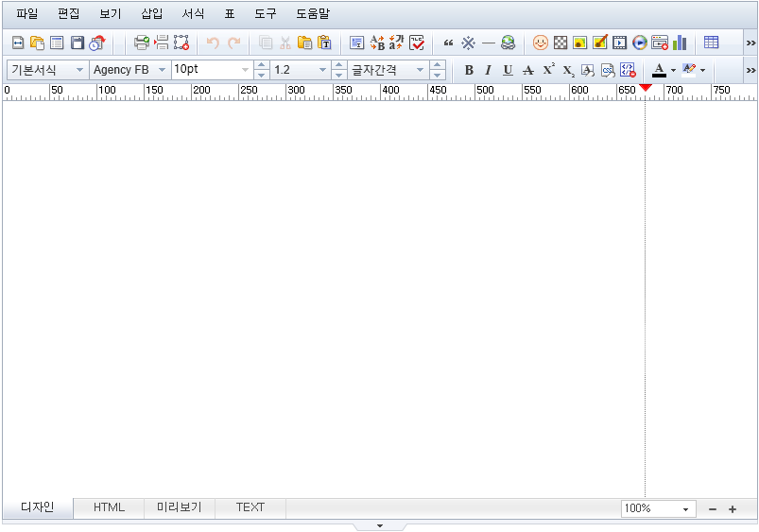Redo the last undone action
This screenshot has width=759, height=532.
click(233, 43)
